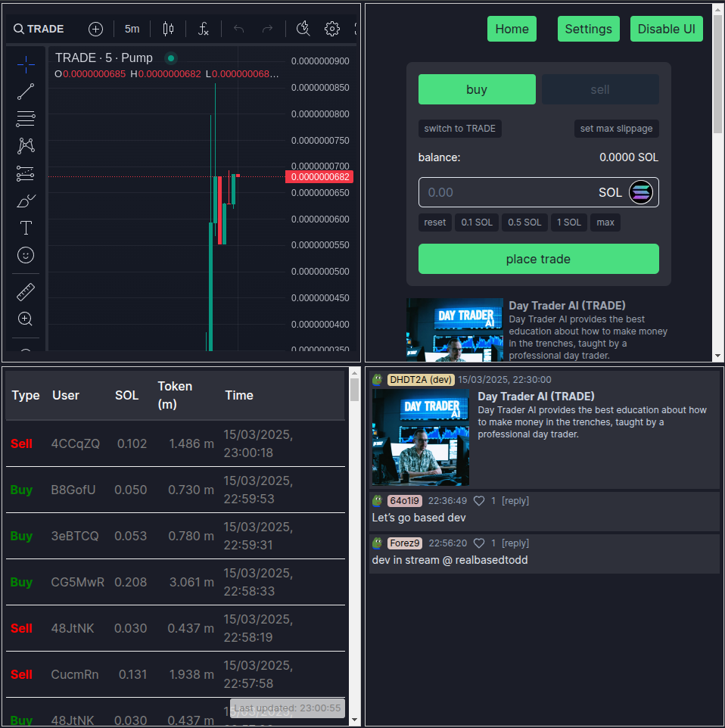
Task: Open the indicators fx menu
Action: (203, 29)
